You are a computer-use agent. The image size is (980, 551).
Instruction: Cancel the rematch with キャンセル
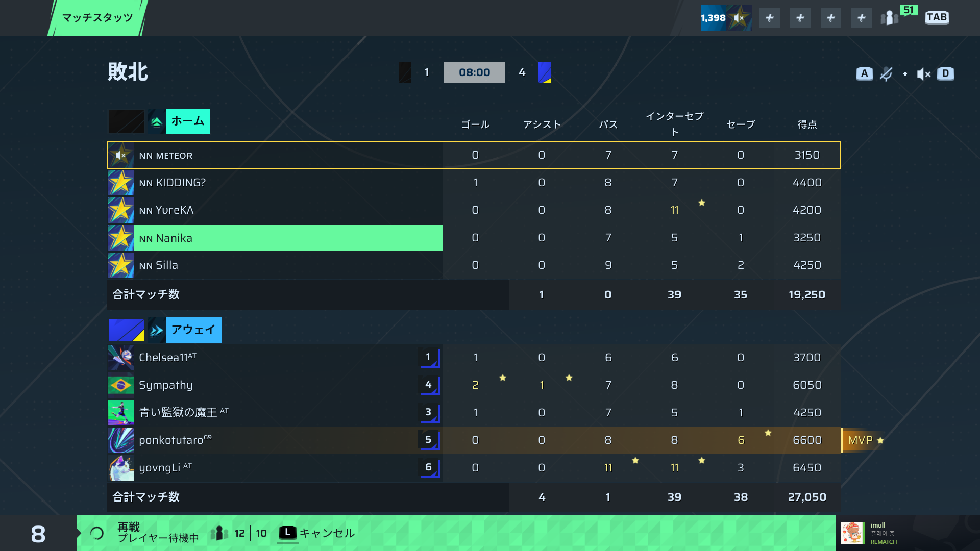point(316,533)
